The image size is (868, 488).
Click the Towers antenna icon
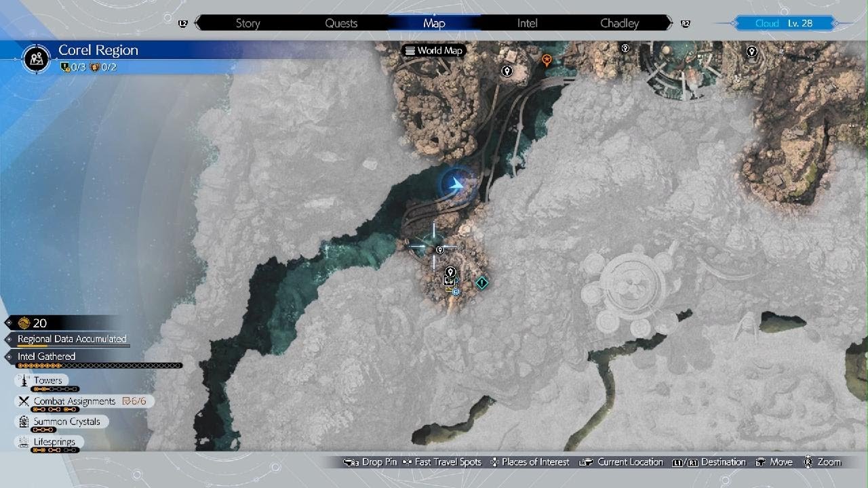(24, 381)
